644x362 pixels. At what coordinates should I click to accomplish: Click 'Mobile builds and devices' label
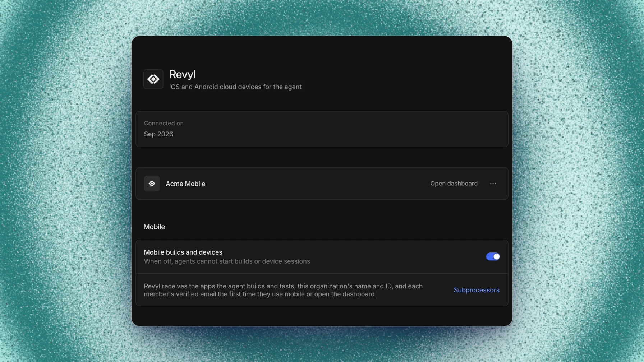click(183, 252)
